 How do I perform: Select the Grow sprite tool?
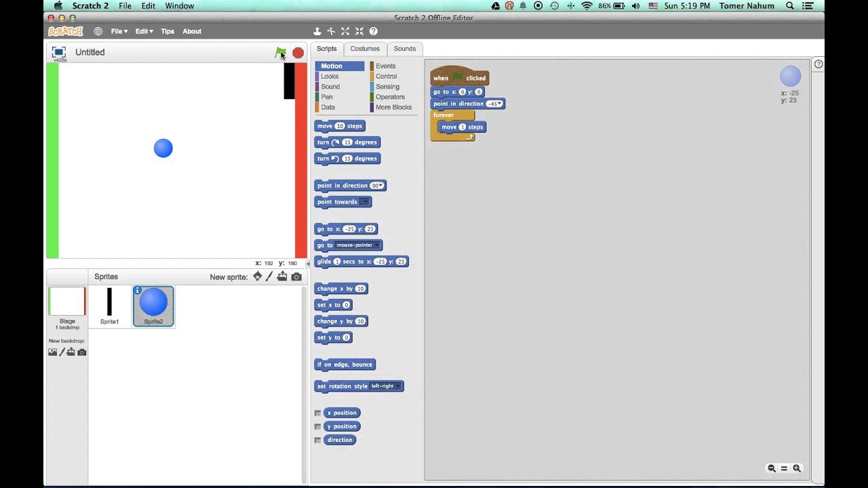(345, 31)
